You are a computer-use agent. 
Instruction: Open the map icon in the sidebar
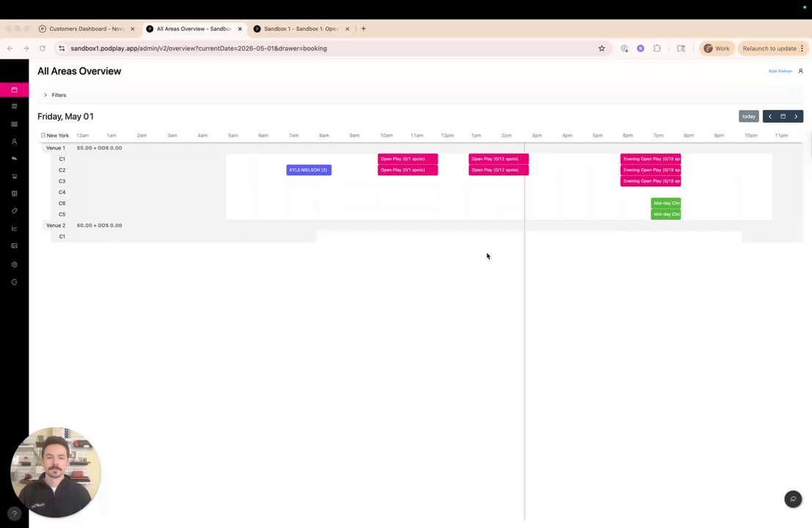click(15, 106)
